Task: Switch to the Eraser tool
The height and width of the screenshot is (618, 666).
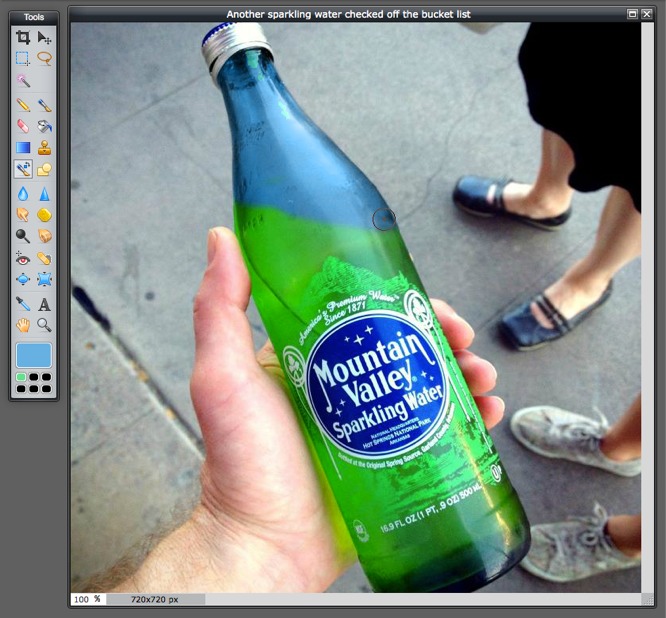Action: tap(23, 126)
